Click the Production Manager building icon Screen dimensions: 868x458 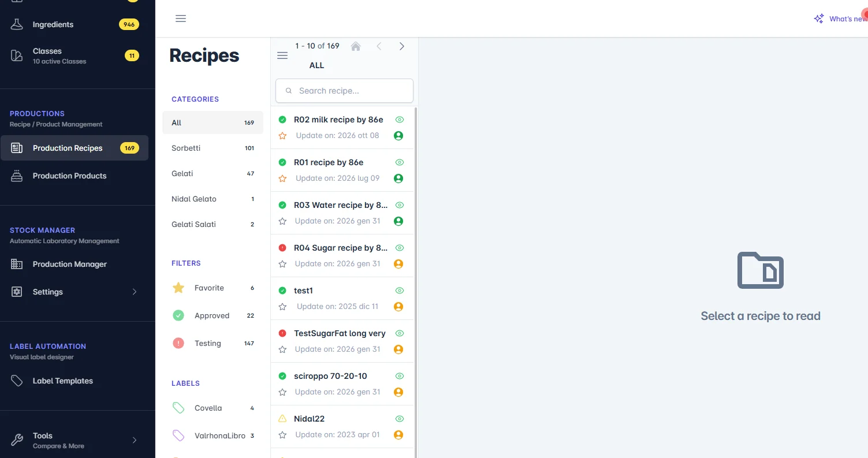(x=17, y=264)
